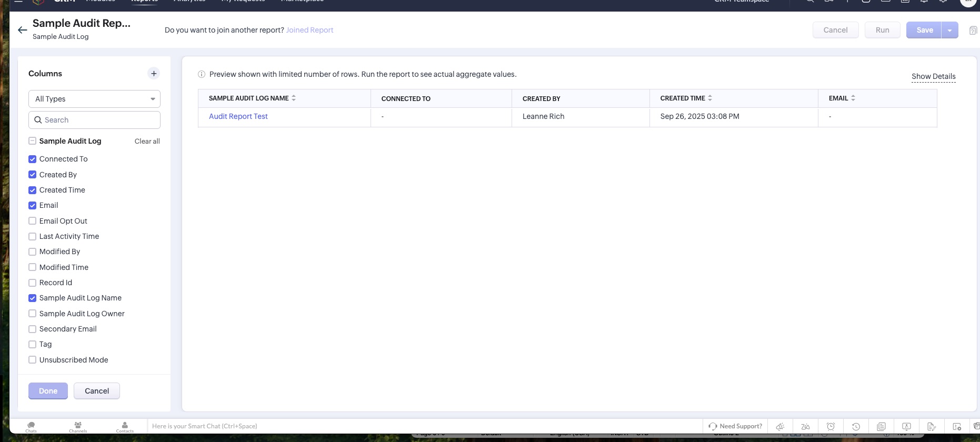Uncheck the Connected To column
This screenshot has width=980, height=442.
tap(32, 159)
